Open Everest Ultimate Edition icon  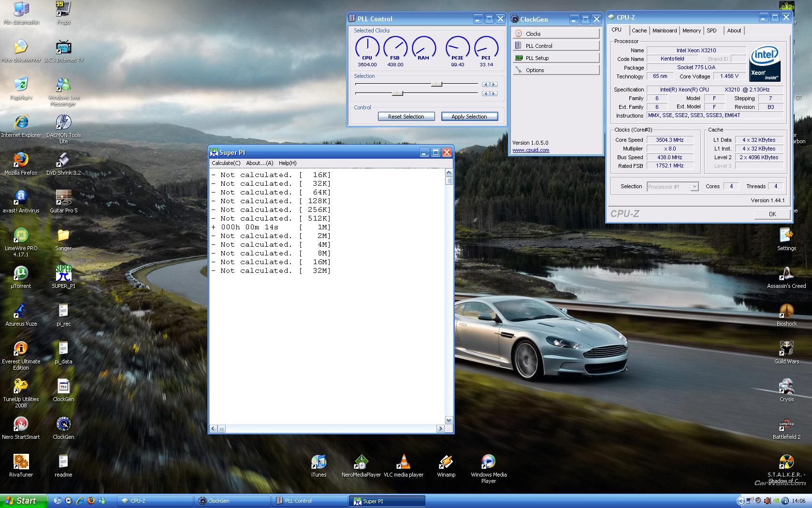[21, 355]
